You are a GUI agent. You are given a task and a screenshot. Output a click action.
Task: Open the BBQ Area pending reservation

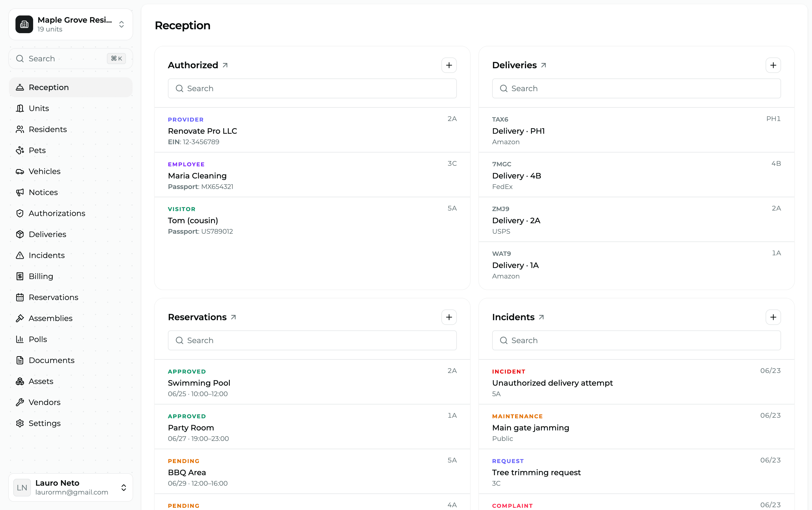(312, 472)
